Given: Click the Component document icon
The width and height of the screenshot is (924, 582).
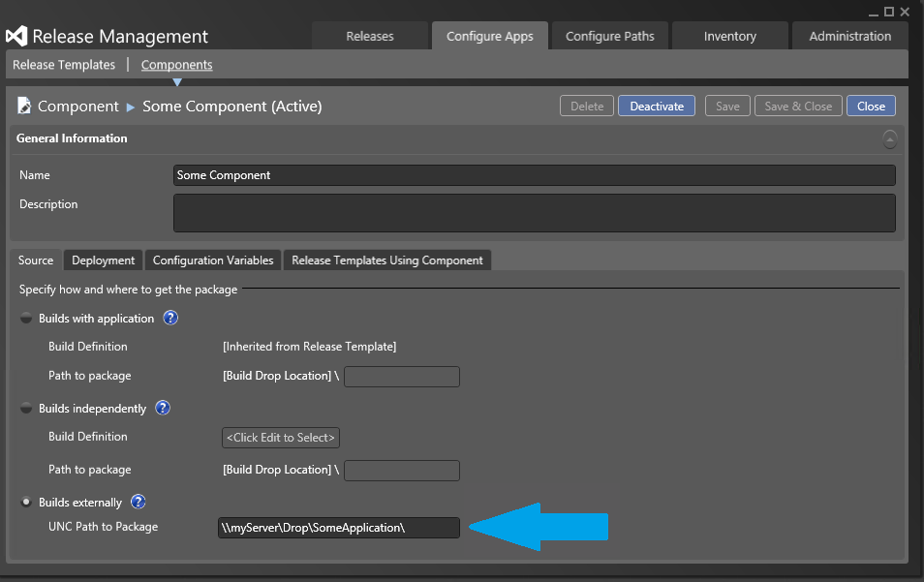Looking at the screenshot, I should tap(24, 106).
